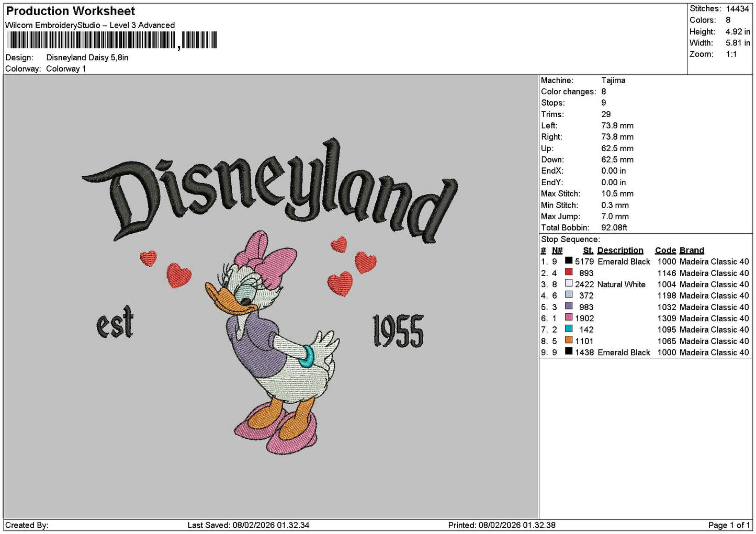This screenshot has height=534, width=756.
Task: Click the Natural White swatch in row 3
Action: (569, 283)
